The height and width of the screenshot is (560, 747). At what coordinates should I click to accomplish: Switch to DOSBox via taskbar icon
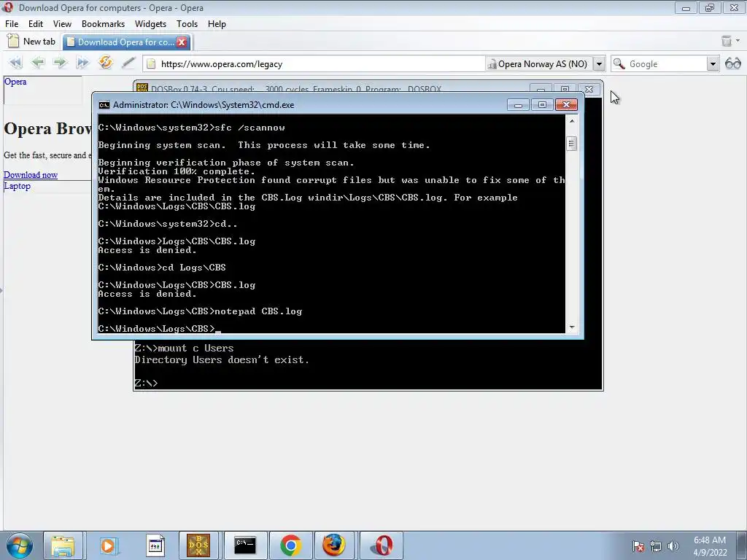pos(198,545)
